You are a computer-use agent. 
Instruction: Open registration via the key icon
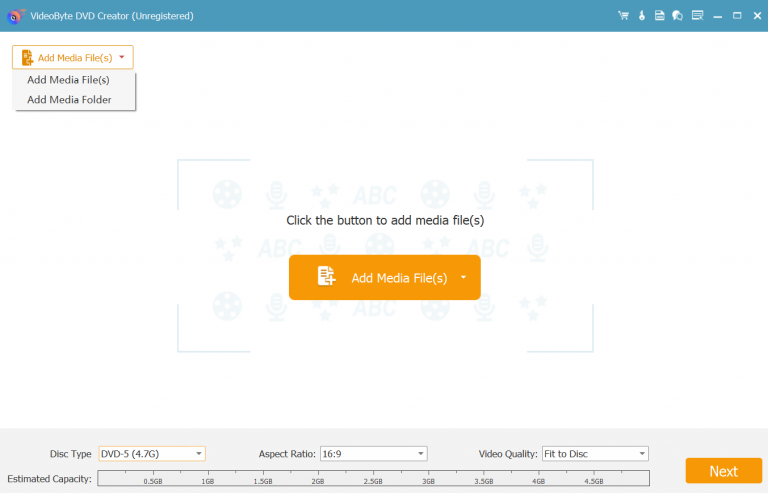click(641, 16)
